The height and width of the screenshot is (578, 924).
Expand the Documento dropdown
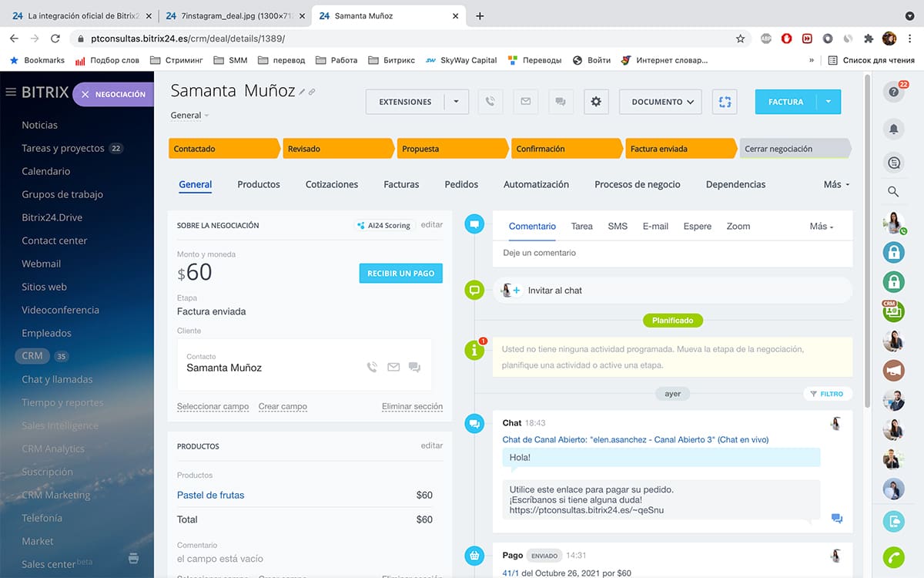coord(661,102)
